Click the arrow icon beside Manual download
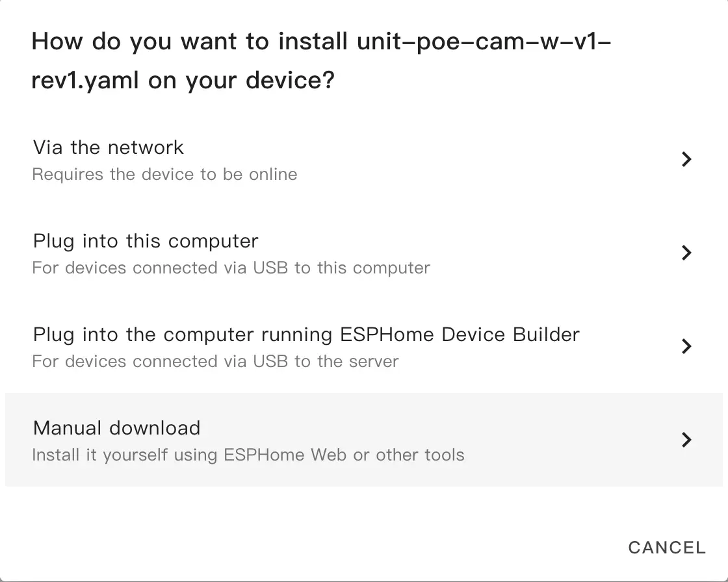 point(686,440)
